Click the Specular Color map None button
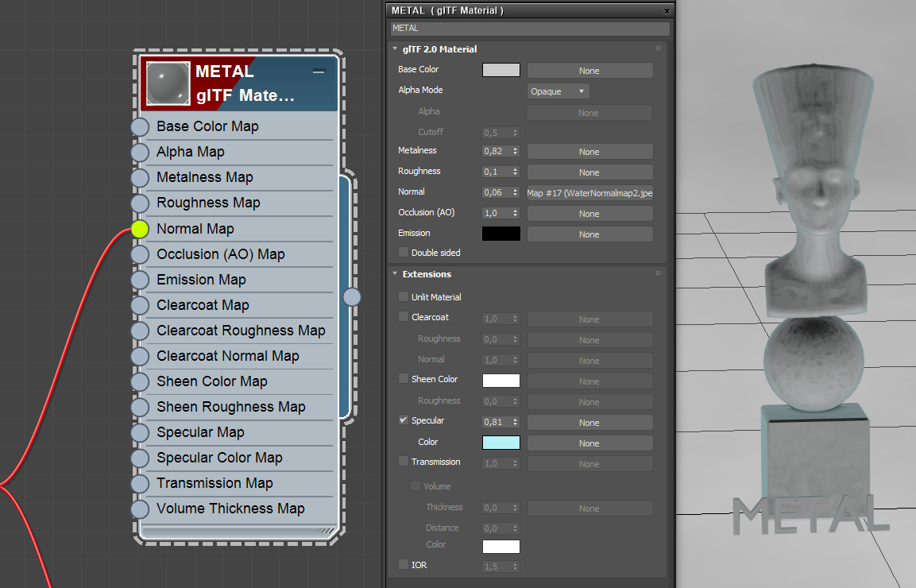Viewport: 916px width, 588px height. click(589, 443)
